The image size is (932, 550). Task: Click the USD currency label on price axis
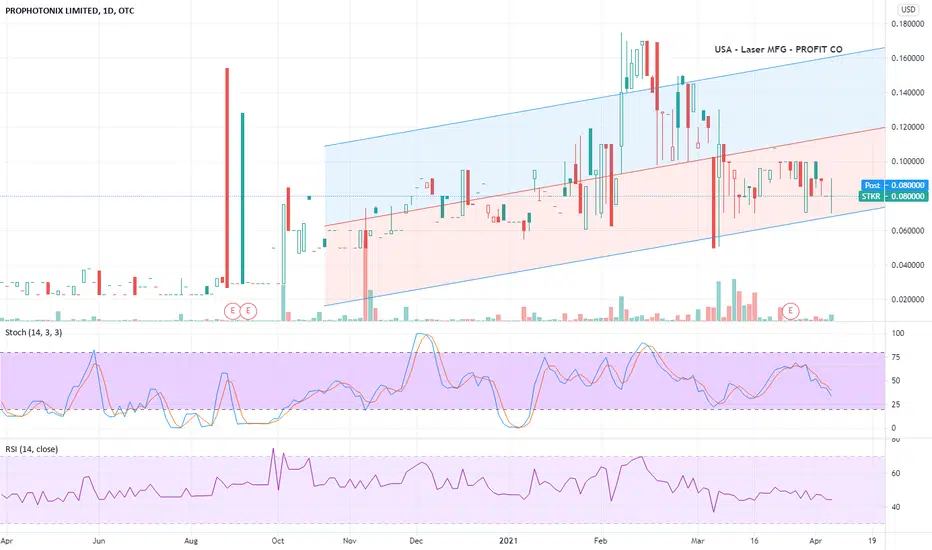click(x=908, y=10)
